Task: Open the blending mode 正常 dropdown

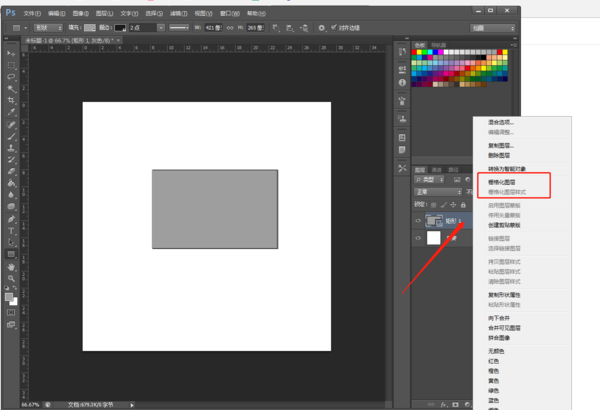Action: coord(438,192)
